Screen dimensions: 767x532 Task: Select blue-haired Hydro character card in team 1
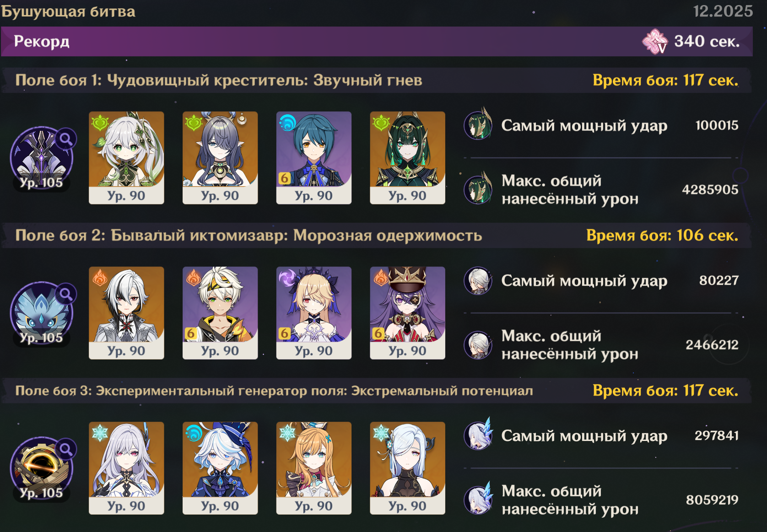[314, 158]
